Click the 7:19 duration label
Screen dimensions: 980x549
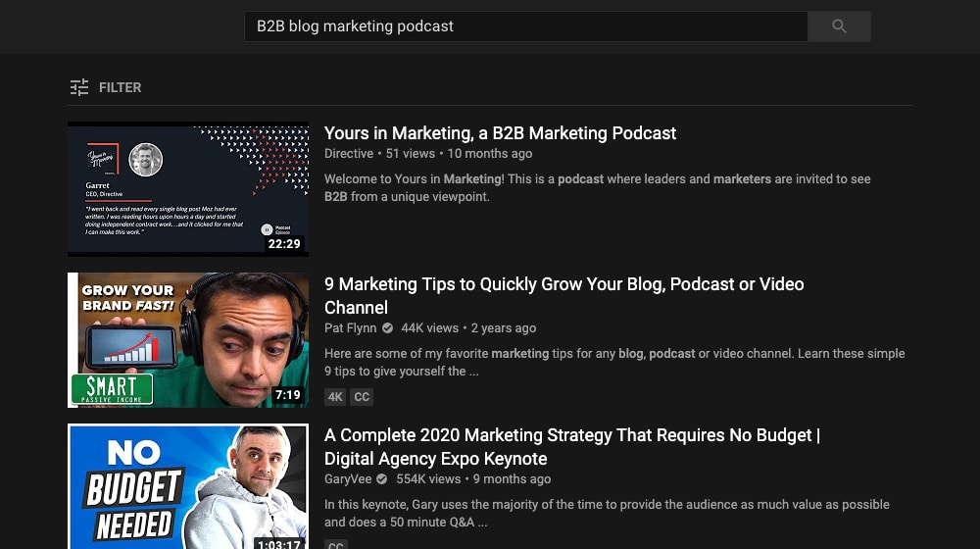pyautogui.click(x=287, y=394)
